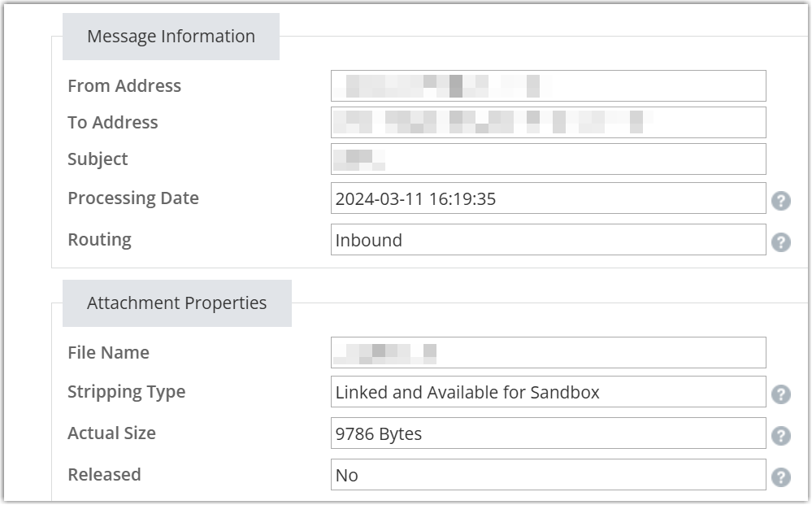
Task: Focus the To Address text box
Action: click(x=548, y=123)
